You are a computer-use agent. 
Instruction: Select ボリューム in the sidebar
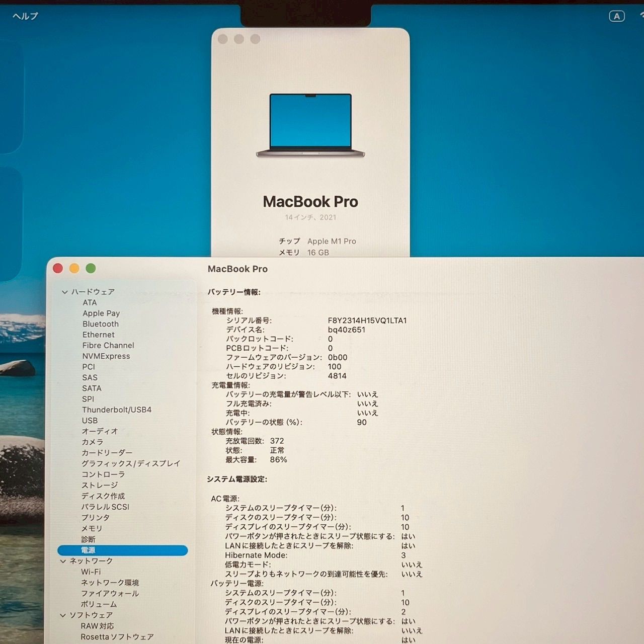click(99, 604)
